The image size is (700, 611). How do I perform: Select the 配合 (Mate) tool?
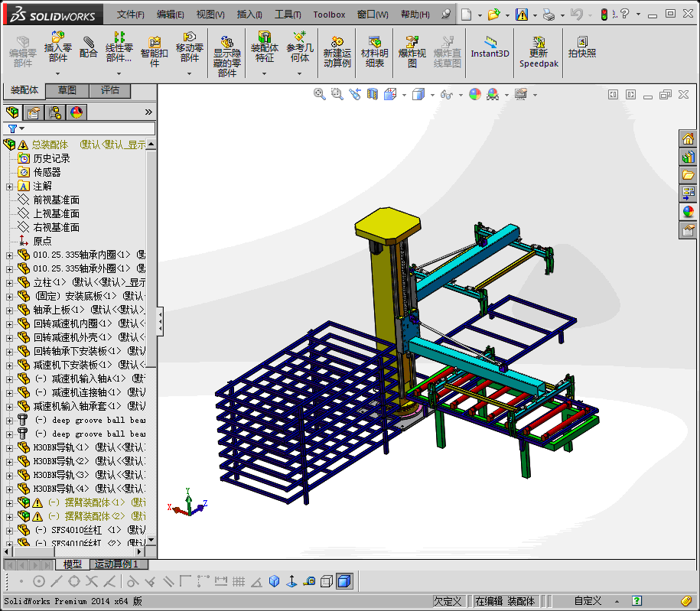89,47
